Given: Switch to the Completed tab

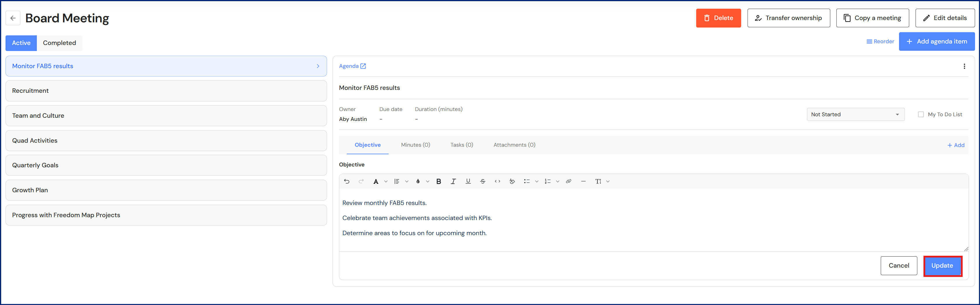Looking at the screenshot, I should (x=59, y=43).
